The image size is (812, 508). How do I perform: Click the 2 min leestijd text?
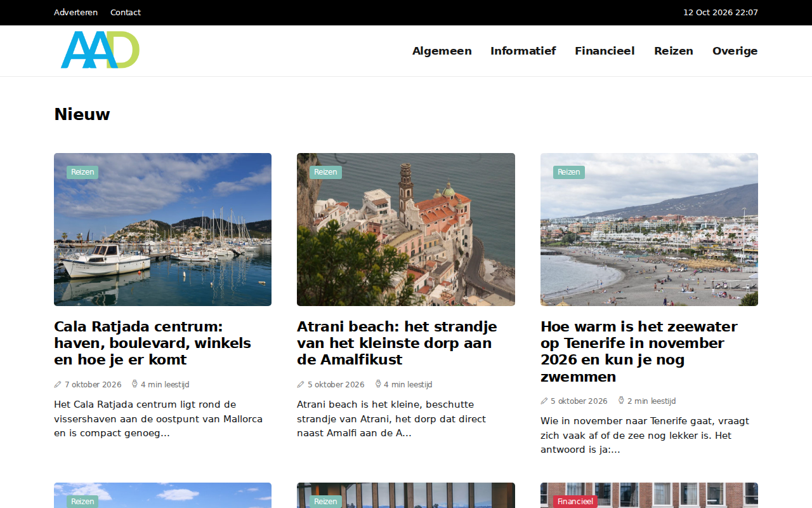click(652, 401)
